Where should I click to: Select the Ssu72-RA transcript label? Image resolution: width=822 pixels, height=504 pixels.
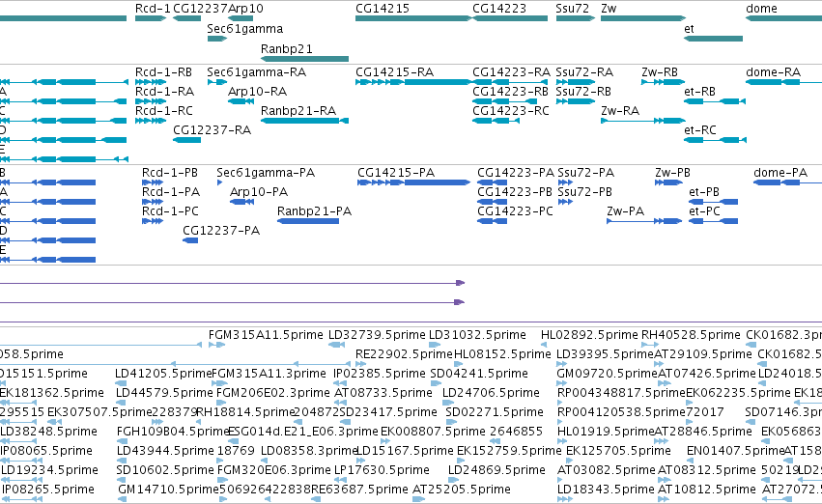click(584, 72)
